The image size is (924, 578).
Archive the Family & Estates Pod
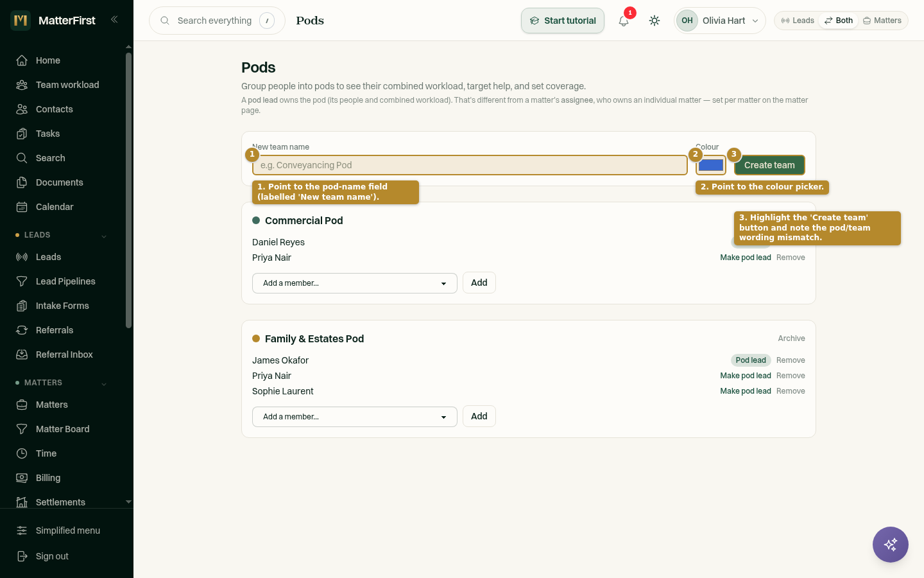tap(791, 338)
